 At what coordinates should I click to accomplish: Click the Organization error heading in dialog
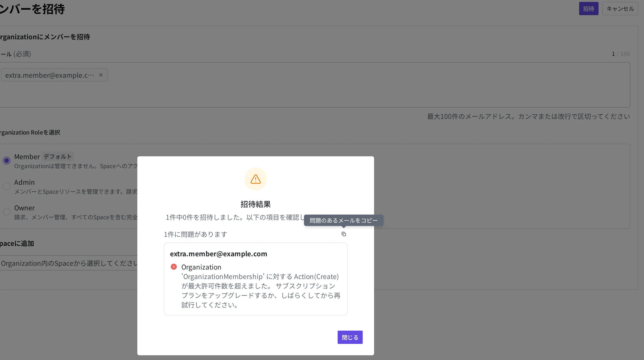click(x=201, y=267)
